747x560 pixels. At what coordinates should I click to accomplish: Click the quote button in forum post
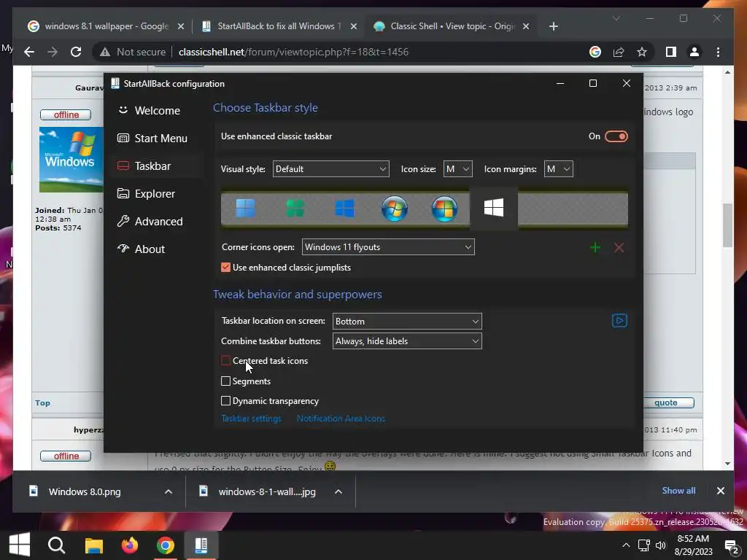click(665, 402)
